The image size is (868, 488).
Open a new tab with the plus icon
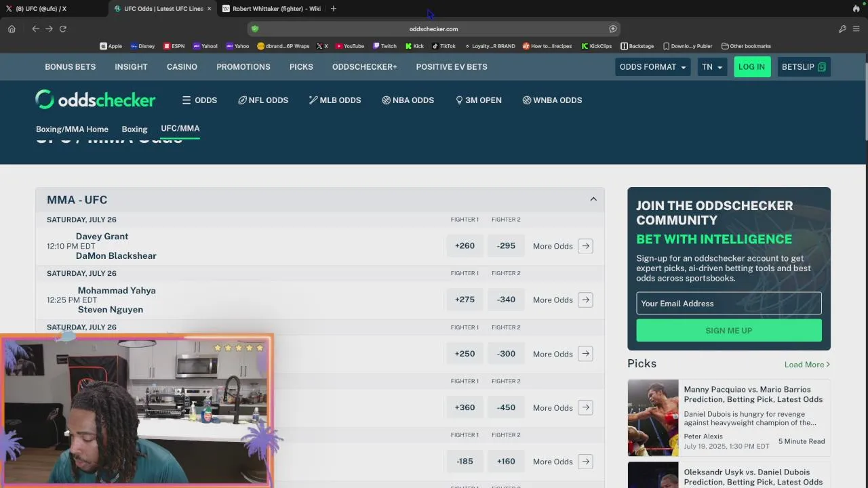coord(333,8)
